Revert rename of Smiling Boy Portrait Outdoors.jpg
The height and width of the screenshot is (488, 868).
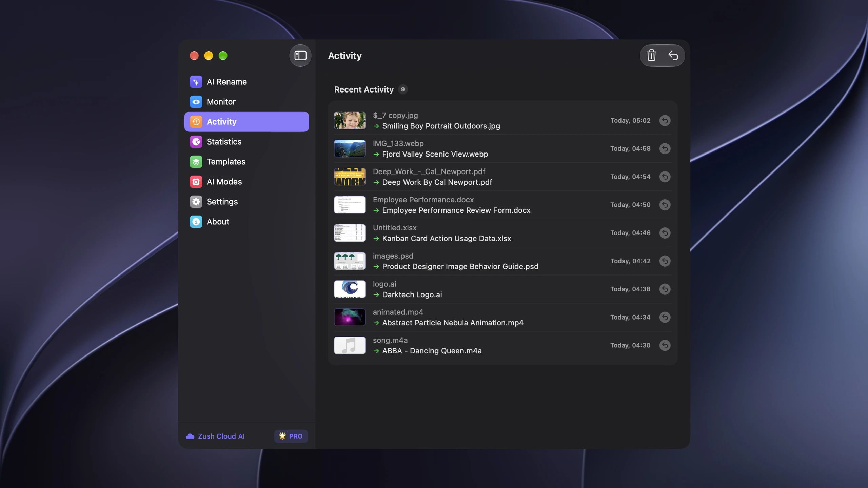tap(665, 121)
